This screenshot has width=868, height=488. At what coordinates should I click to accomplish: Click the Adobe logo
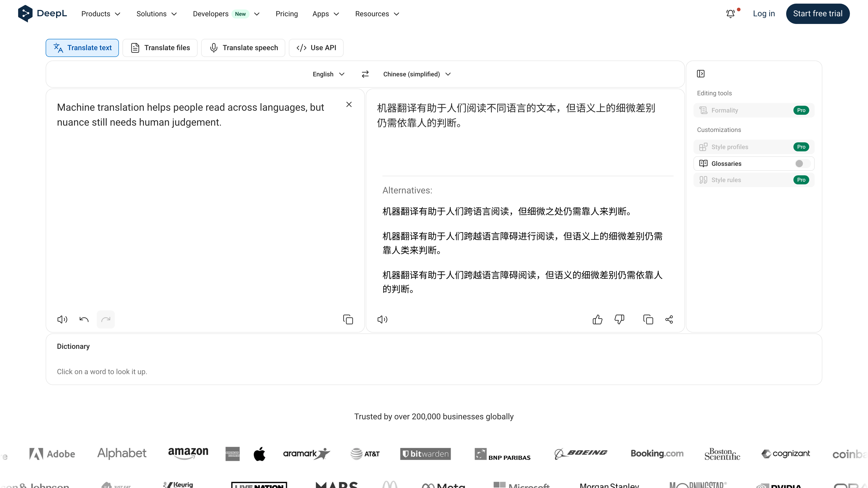pos(52,454)
